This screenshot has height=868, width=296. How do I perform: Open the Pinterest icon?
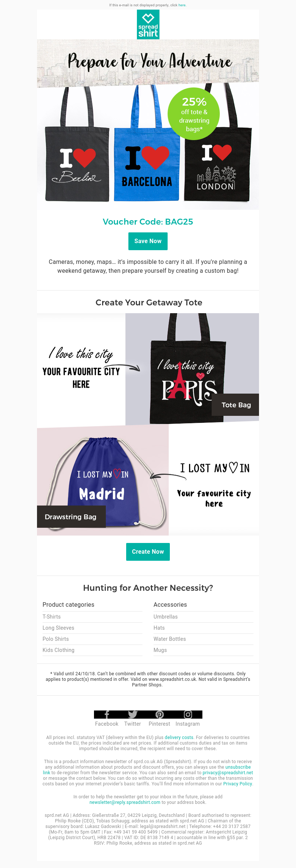159,714
